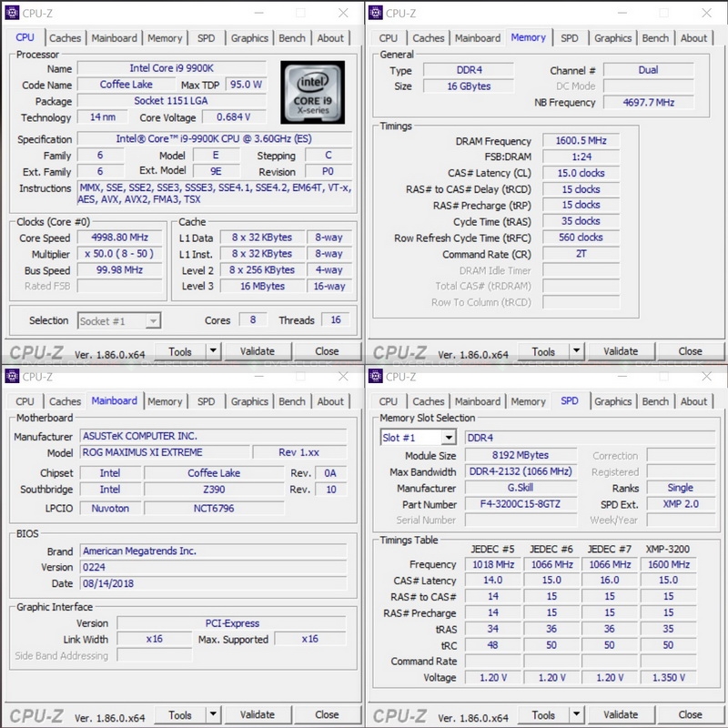Click JEDEC #5 frequency 1018 MHz
This screenshot has width=728, height=728.
coord(493,564)
